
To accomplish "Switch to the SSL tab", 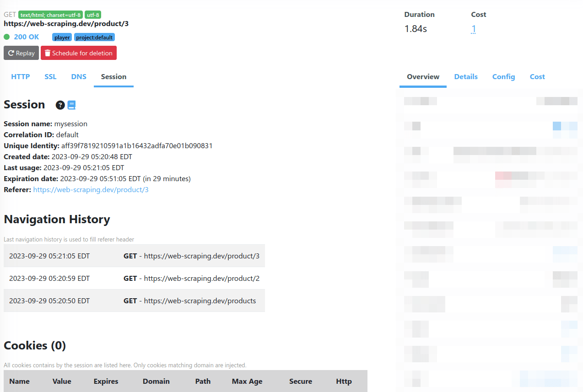I will (50, 77).
